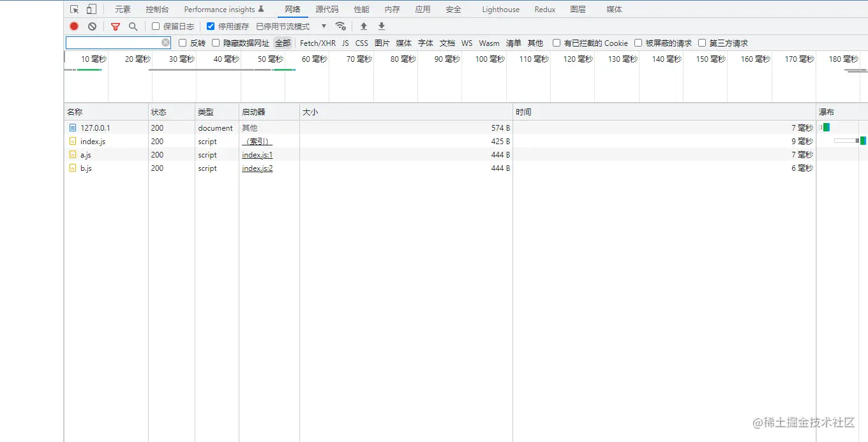Open the network search magnifier icon
This screenshot has height=442, width=868.
pos(133,26)
